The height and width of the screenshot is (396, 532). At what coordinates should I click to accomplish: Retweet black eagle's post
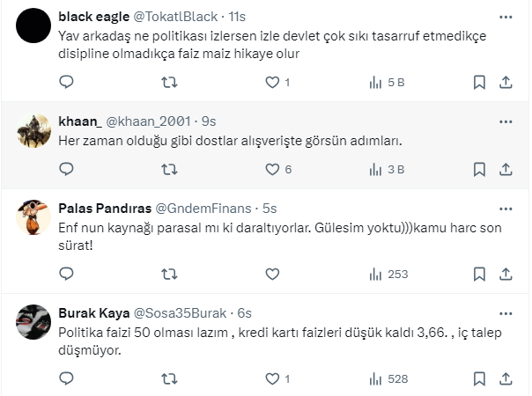171,83
